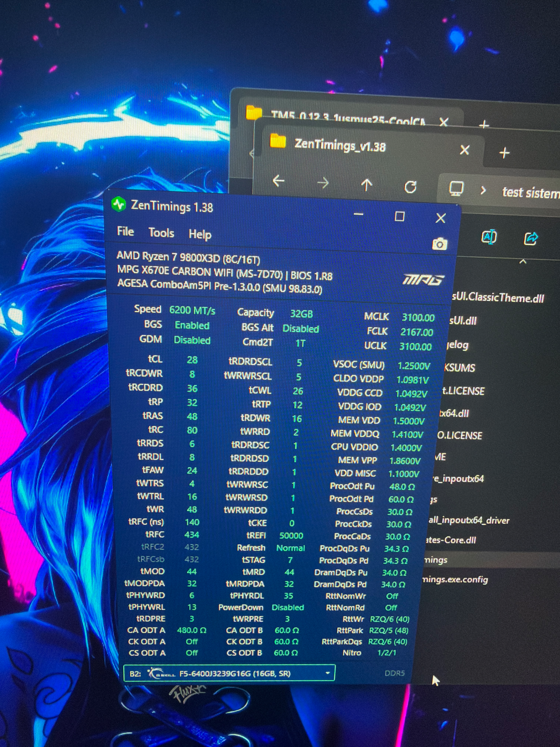Click the green ZenTimings app icon
The width and height of the screenshot is (560, 747).
coord(119,204)
